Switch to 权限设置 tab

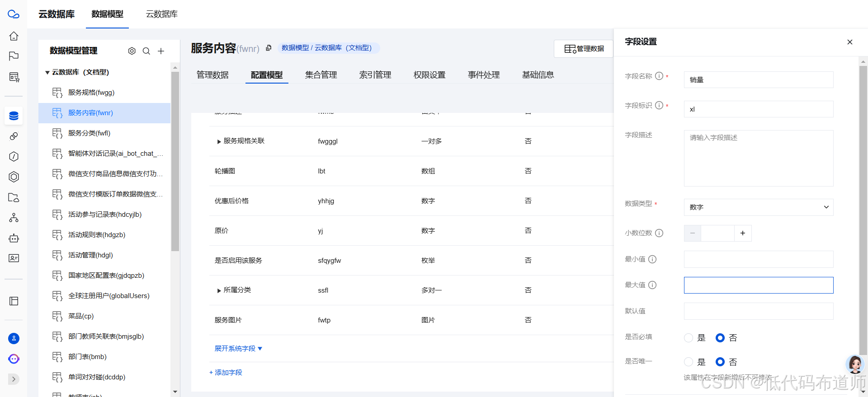tap(429, 75)
